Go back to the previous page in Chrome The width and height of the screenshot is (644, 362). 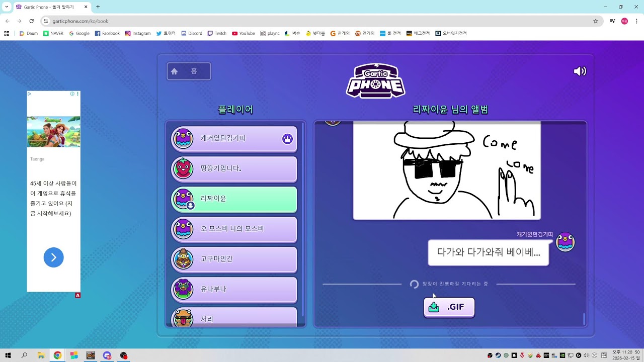7,21
